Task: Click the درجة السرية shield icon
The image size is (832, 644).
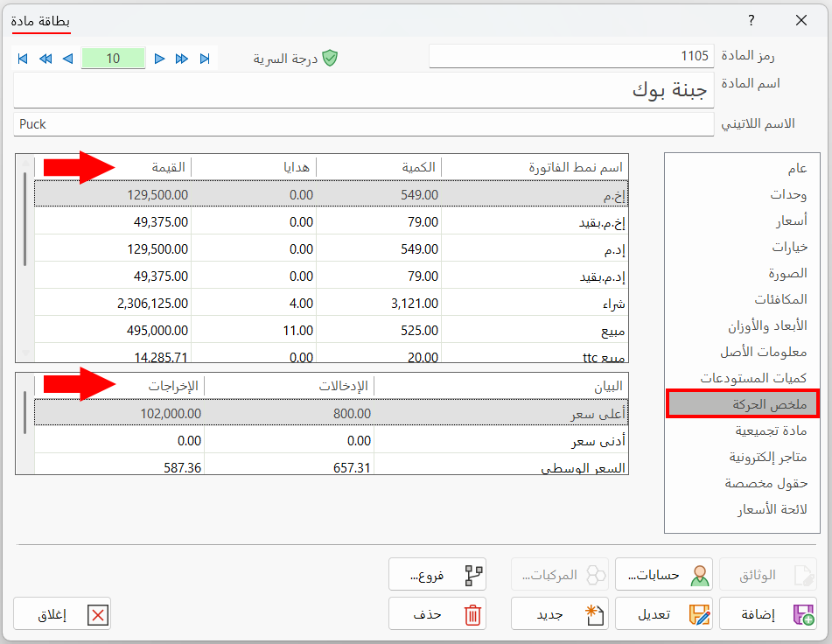Action: tap(330, 58)
